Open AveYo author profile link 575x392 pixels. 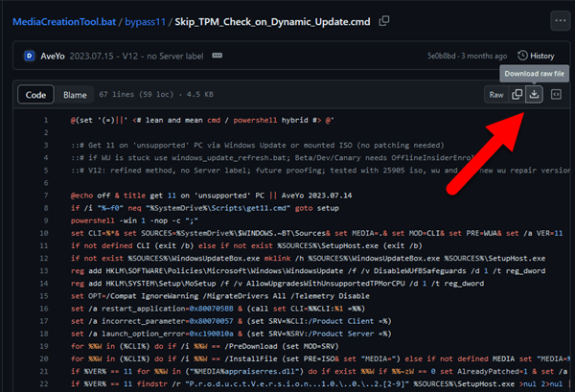pos(53,57)
